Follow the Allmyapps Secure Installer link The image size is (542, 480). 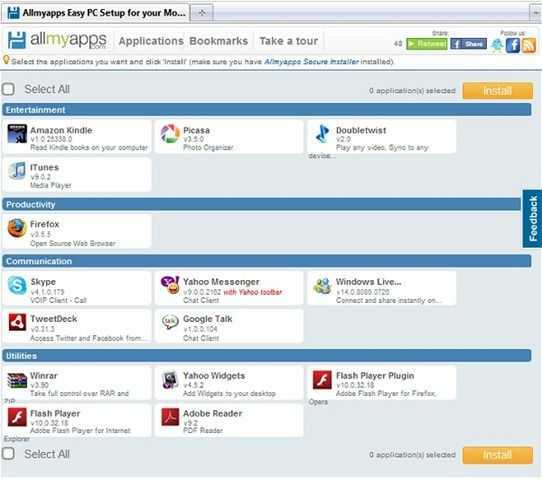pos(311,62)
